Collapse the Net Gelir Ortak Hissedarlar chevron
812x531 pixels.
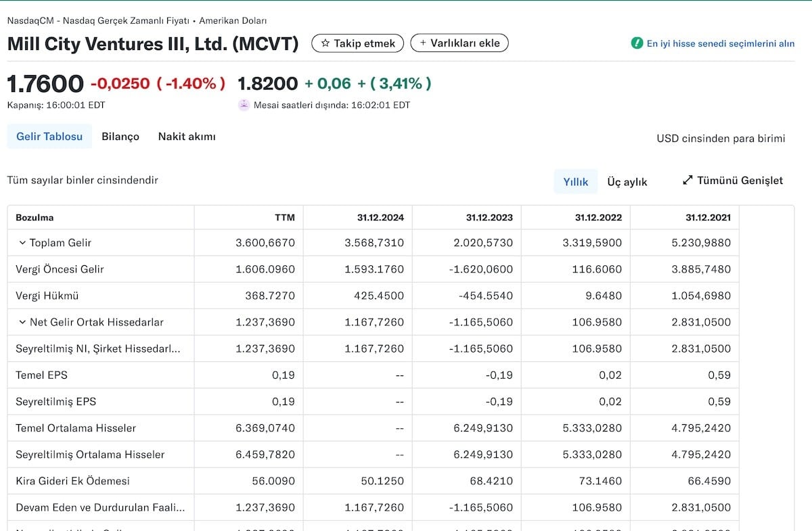pyautogui.click(x=22, y=322)
